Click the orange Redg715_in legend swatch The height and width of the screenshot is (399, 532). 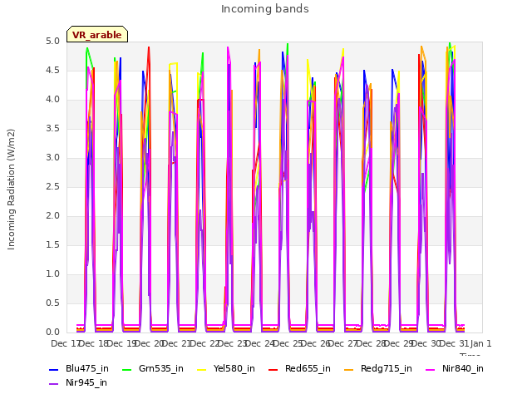pos(349,369)
